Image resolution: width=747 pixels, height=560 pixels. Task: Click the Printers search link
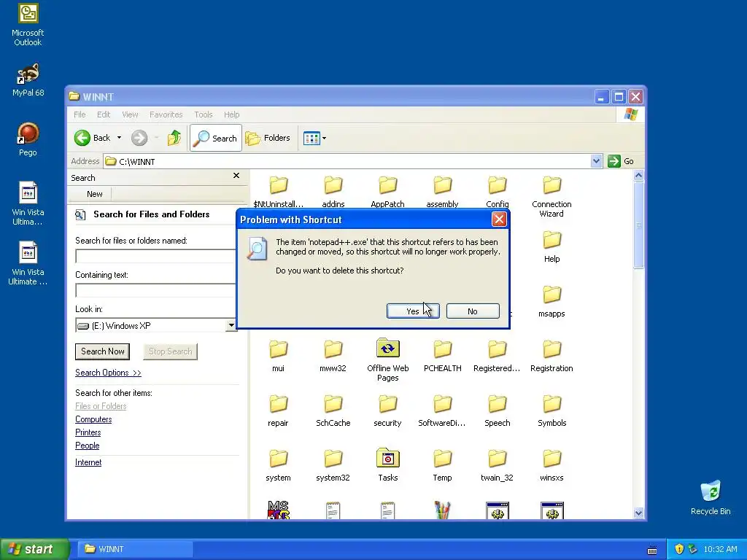[x=88, y=432]
